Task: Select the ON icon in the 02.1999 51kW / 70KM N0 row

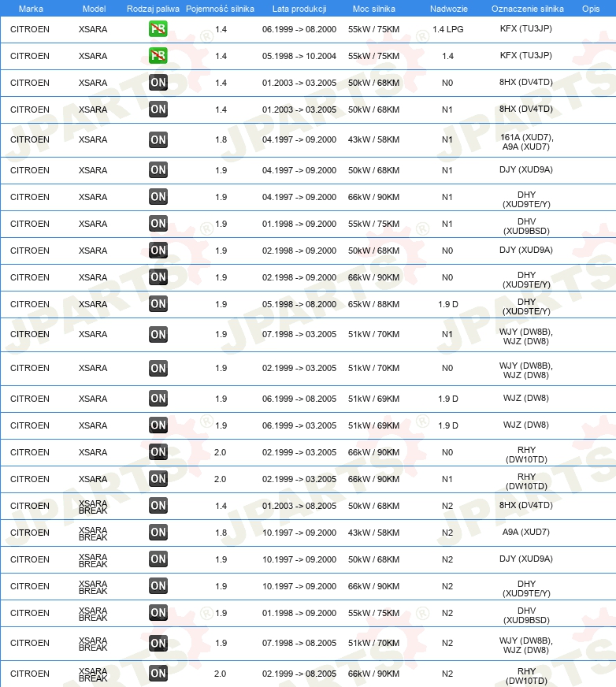Action: click(x=158, y=368)
